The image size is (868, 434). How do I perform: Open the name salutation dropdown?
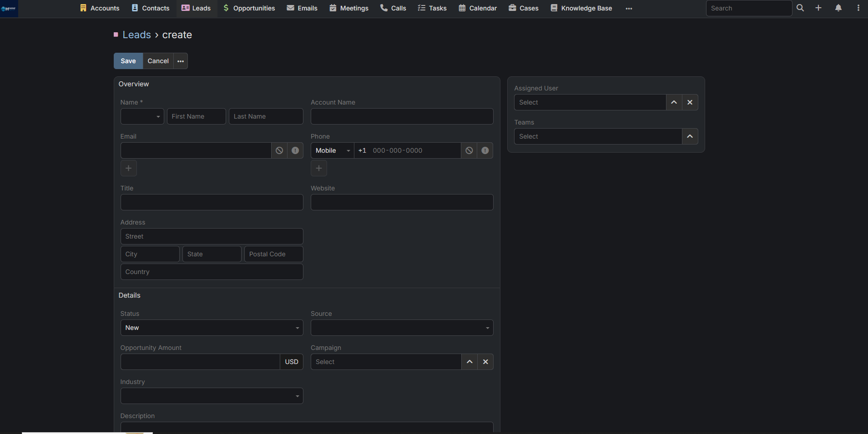(142, 116)
